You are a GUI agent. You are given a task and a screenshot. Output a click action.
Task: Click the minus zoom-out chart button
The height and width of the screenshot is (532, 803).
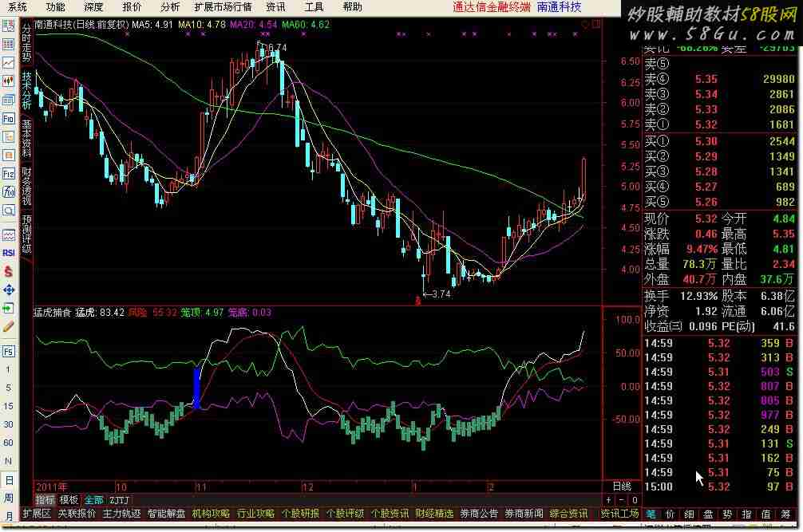(621, 500)
